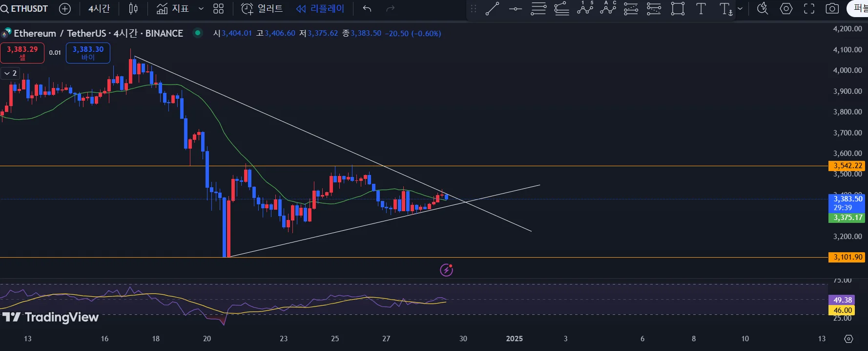Open the 4시간 interval selector
The width and height of the screenshot is (868, 351).
[x=99, y=9]
